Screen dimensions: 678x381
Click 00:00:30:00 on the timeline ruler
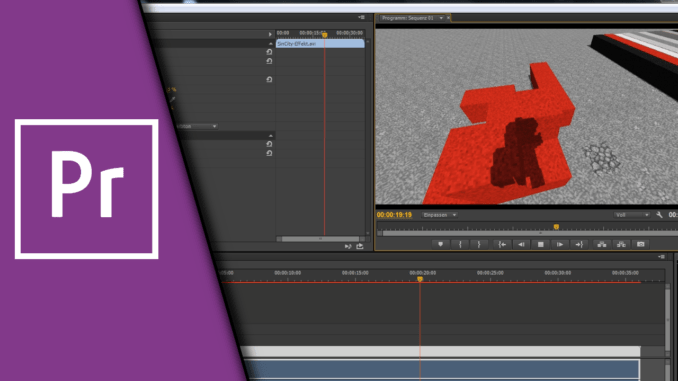coord(558,273)
